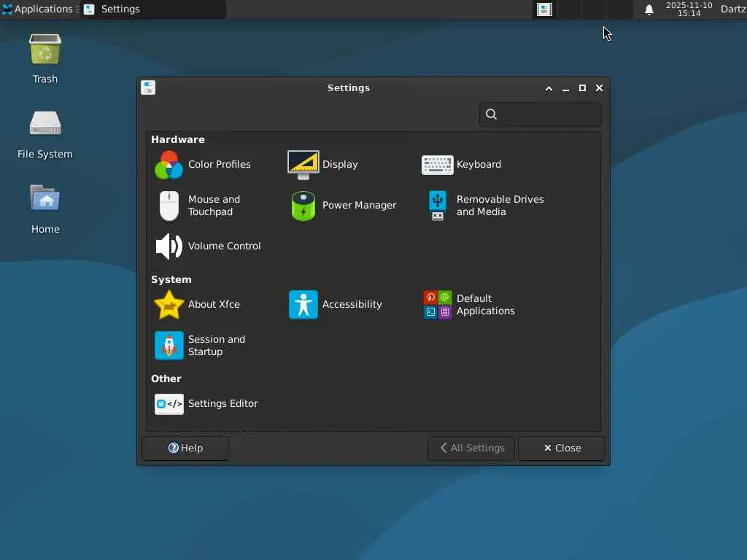The image size is (747, 560).
Task: Open Settings Editor icon
Action: click(x=169, y=404)
